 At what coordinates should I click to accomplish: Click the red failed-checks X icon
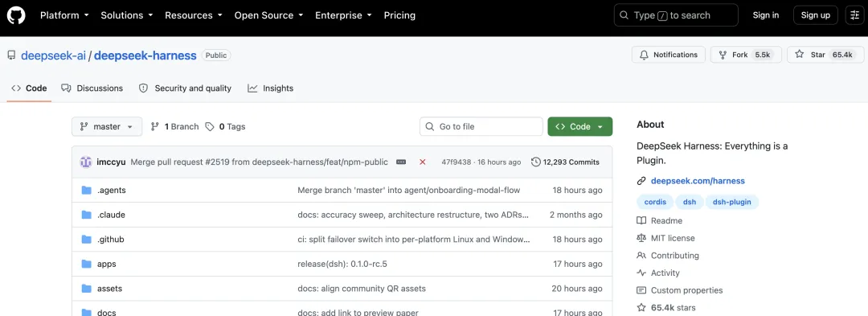[x=423, y=162]
